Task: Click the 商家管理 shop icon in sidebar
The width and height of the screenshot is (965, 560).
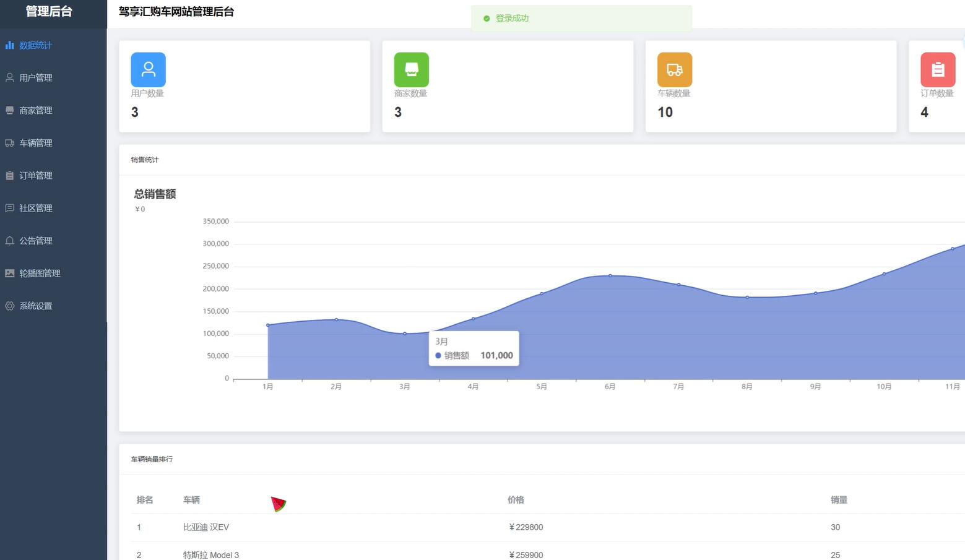Action: pos(9,110)
